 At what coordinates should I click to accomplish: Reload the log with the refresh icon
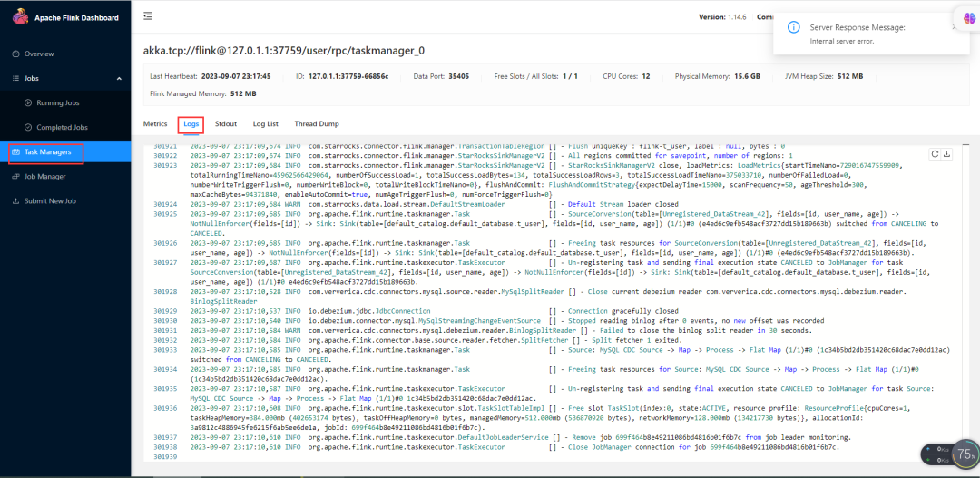coord(936,154)
